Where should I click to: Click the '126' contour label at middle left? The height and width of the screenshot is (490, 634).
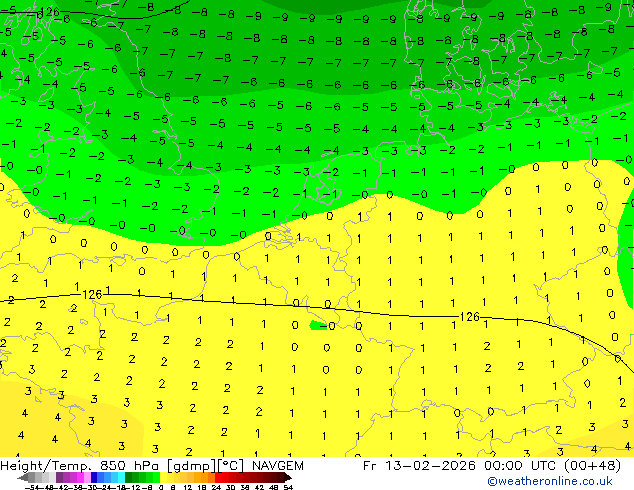(92, 295)
